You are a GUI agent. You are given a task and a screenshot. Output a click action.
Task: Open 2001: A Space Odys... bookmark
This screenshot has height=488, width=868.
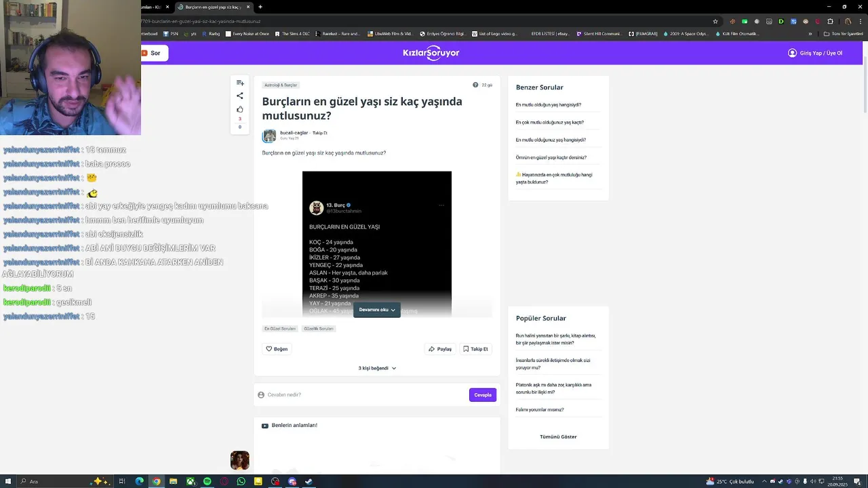point(686,34)
